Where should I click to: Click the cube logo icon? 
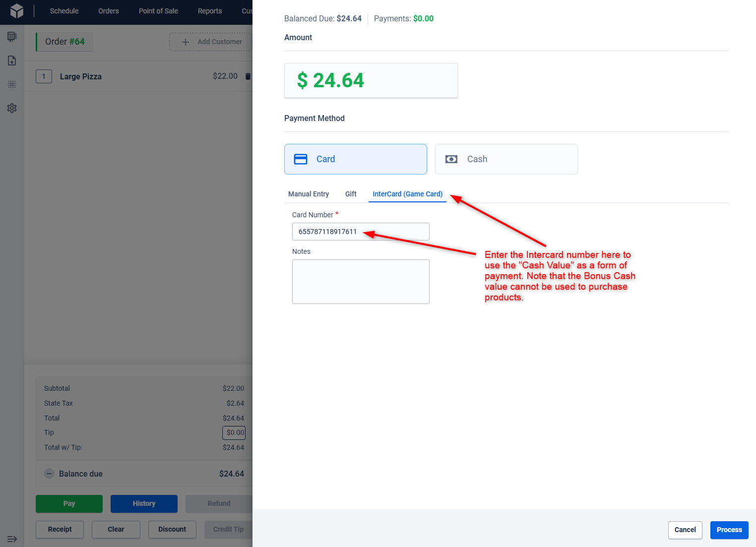coord(17,11)
